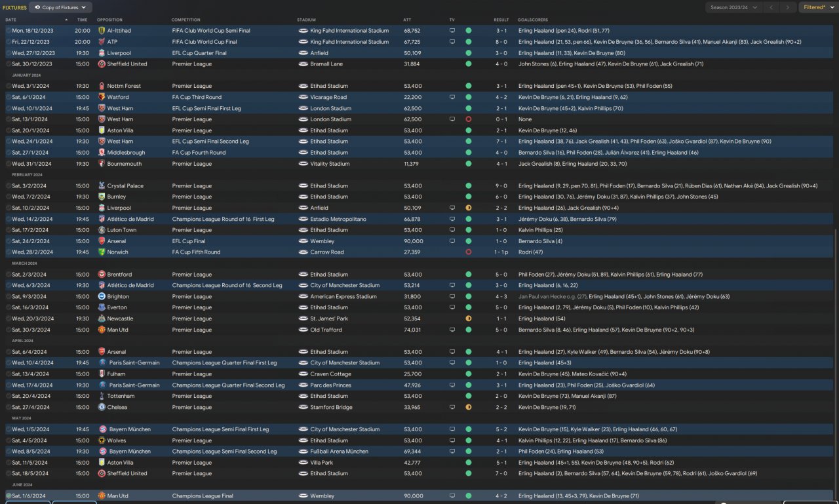
Task: Tick the selection circle for Sat, 9/3/2024
Action: click(x=9, y=296)
